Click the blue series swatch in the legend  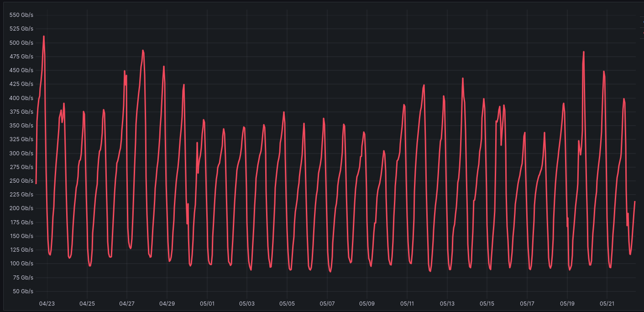(643, 23)
